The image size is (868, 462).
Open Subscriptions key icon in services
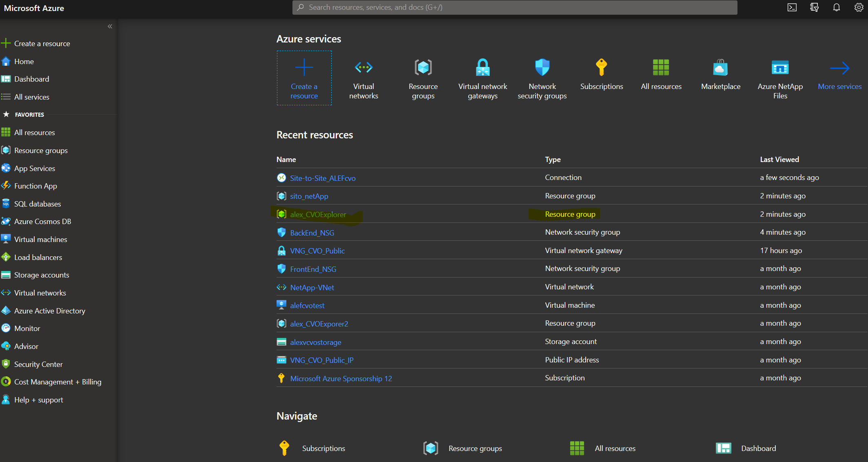pos(601,67)
